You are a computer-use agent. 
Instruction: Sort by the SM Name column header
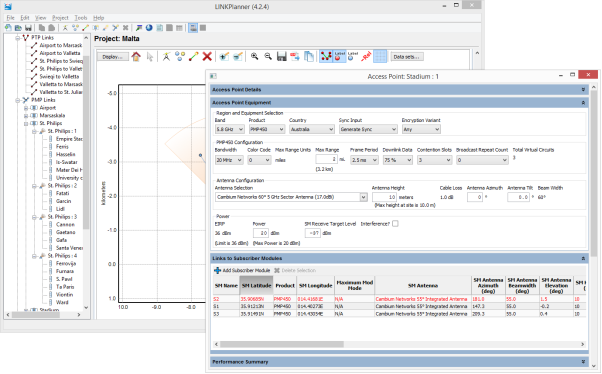point(226,285)
